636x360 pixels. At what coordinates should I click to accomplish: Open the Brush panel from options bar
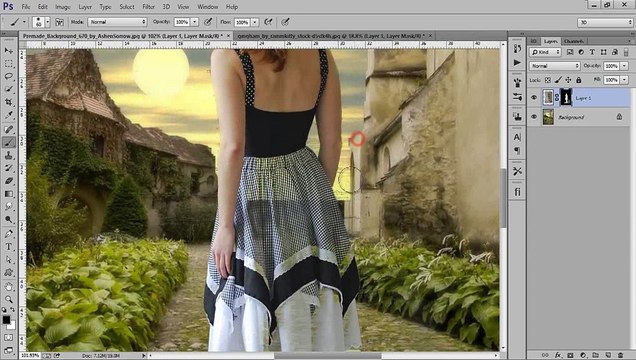(x=60, y=22)
